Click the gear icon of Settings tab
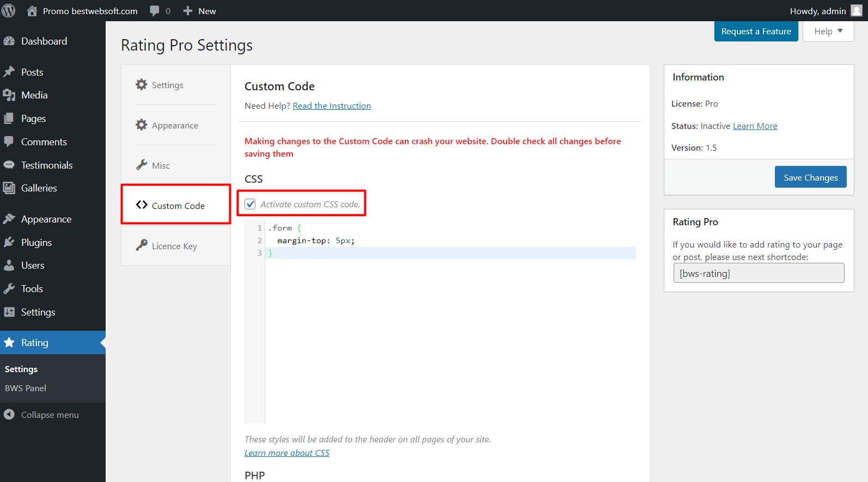 pos(142,84)
